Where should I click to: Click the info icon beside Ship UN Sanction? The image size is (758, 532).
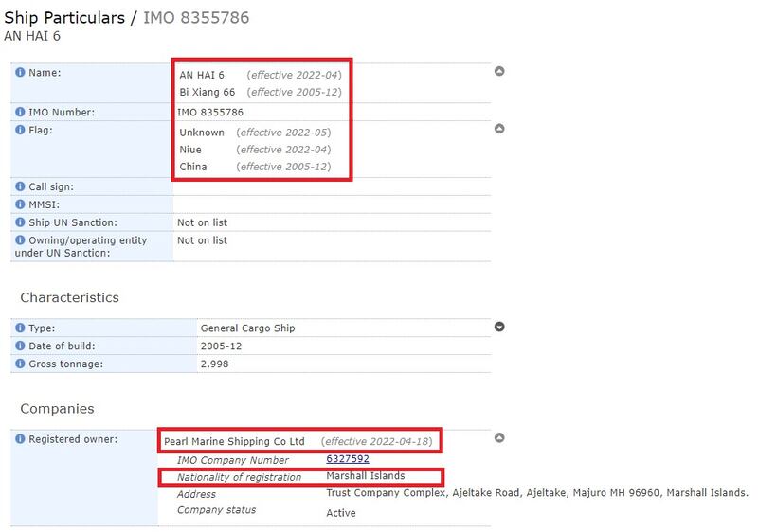20,222
